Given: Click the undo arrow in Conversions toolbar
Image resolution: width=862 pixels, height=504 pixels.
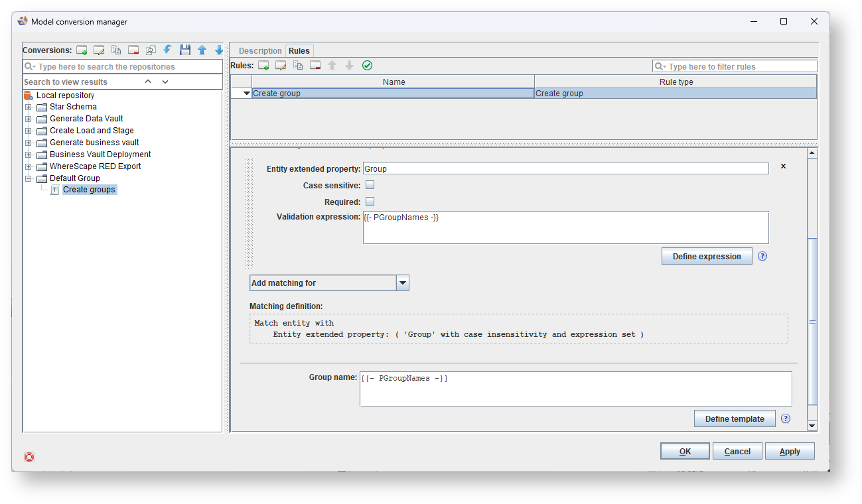Looking at the screenshot, I should tap(168, 50).
